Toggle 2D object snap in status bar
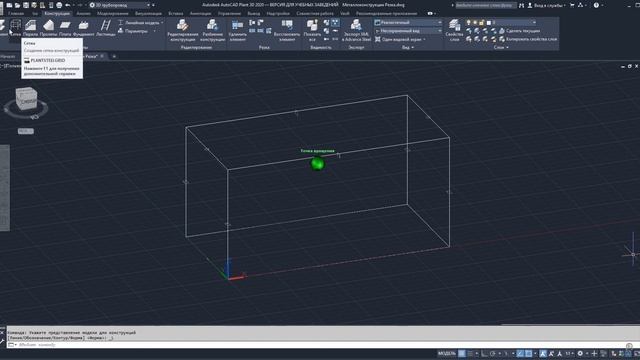This screenshot has width=640, height=360. click(529, 353)
